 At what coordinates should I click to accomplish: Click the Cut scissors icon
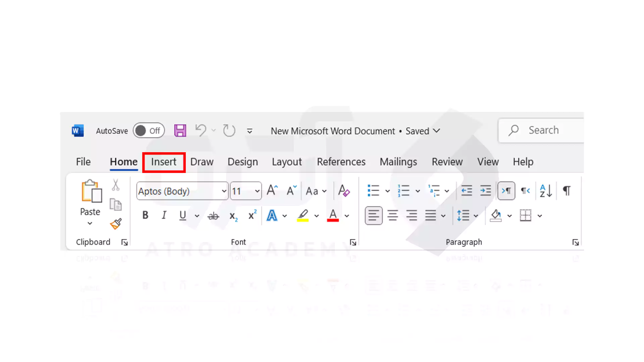(116, 185)
